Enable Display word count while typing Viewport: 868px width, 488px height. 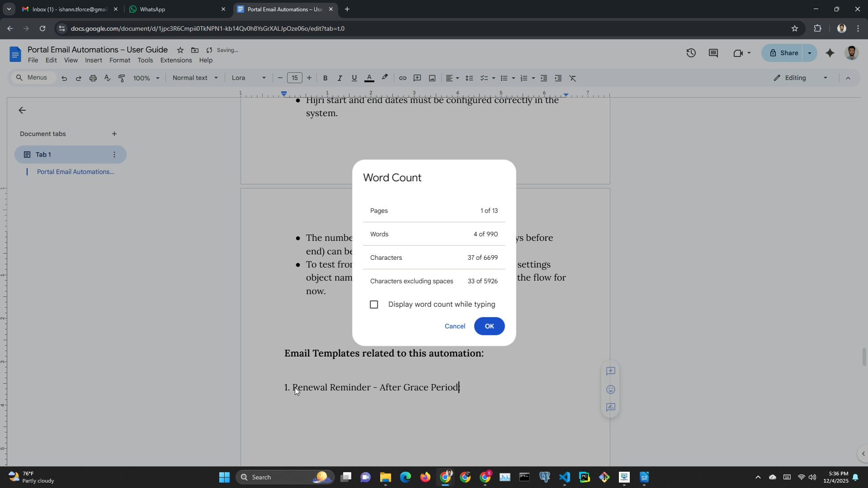coord(374,305)
